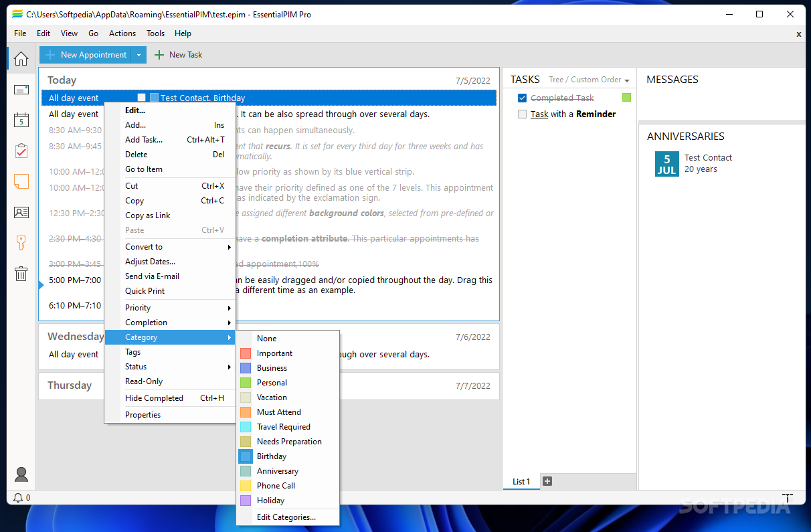The width and height of the screenshot is (811, 532).
Task: Open the Actions menu
Action: tap(122, 33)
